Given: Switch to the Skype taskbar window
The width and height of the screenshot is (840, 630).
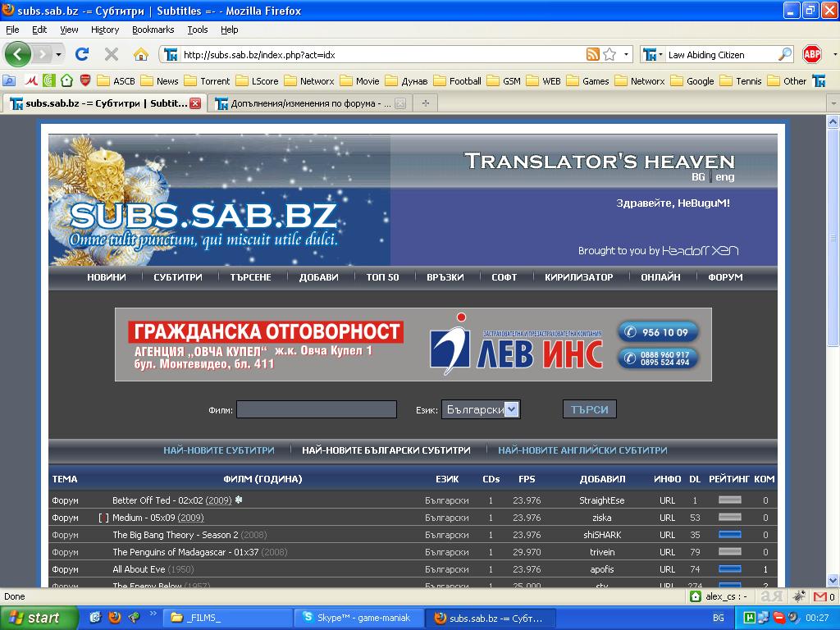Looking at the screenshot, I should pyautogui.click(x=359, y=618).
